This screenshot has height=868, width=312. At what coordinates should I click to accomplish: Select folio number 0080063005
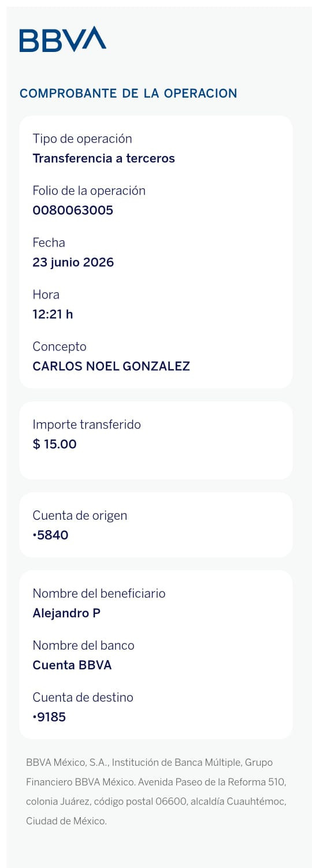pos(73,210)
